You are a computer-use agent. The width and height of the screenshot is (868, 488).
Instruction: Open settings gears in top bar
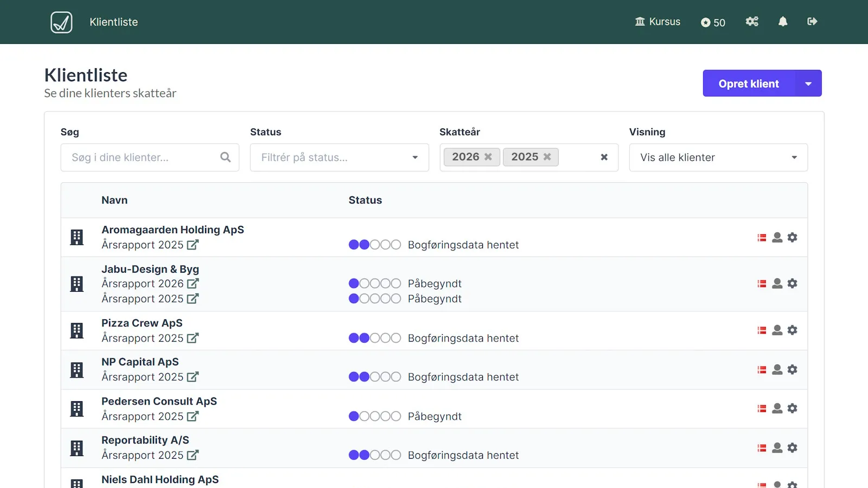pos(752,22)
